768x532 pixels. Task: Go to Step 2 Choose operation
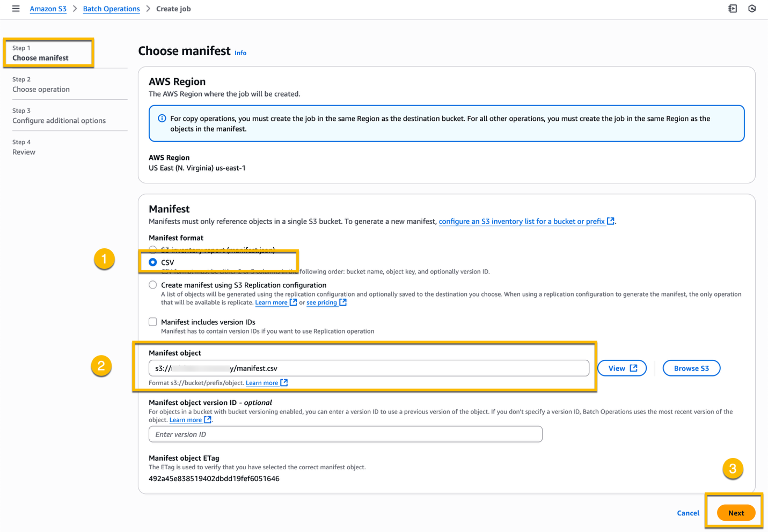tap(41, 89)
